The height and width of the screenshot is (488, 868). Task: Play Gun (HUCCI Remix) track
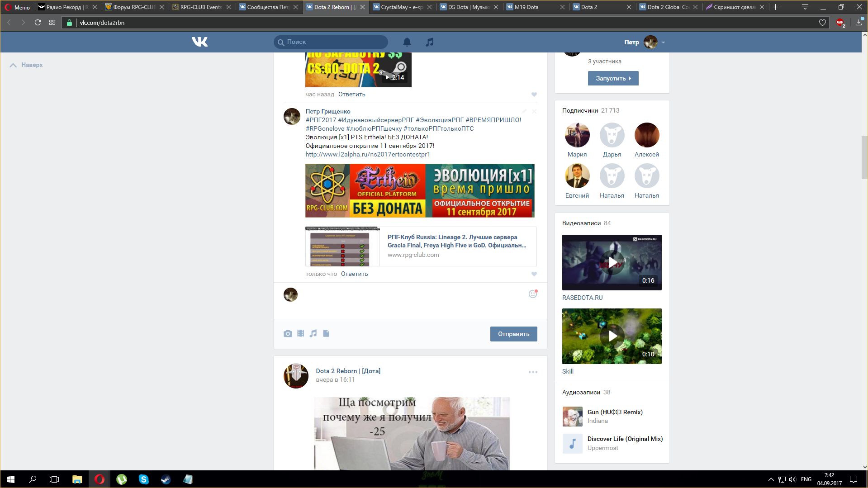pyautogui.click(x=573, y=417)
